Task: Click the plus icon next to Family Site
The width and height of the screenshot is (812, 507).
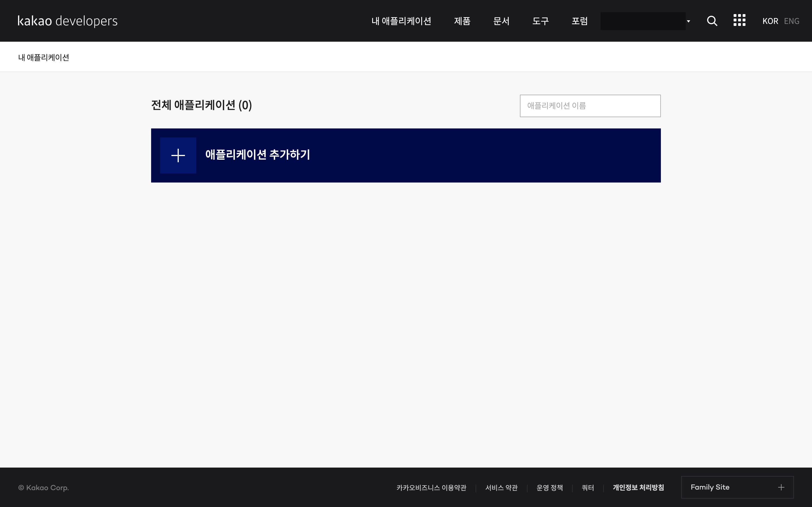Action: [x=781, y=487]
